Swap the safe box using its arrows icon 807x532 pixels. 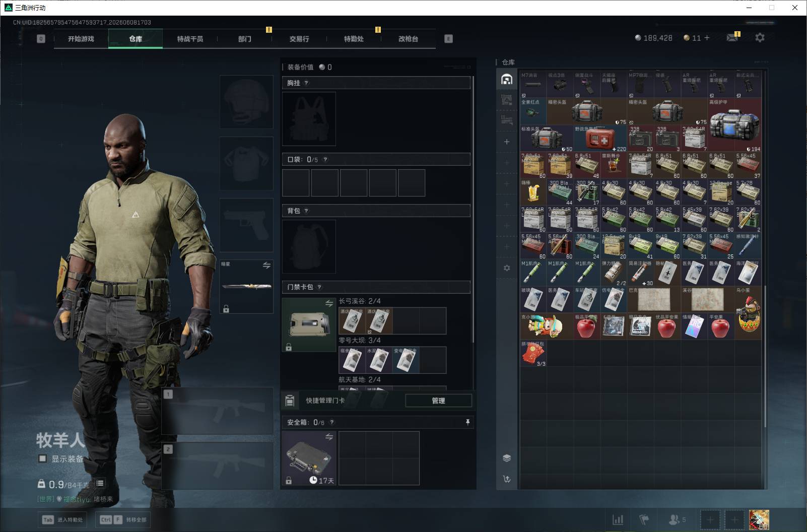coord(329,437)
